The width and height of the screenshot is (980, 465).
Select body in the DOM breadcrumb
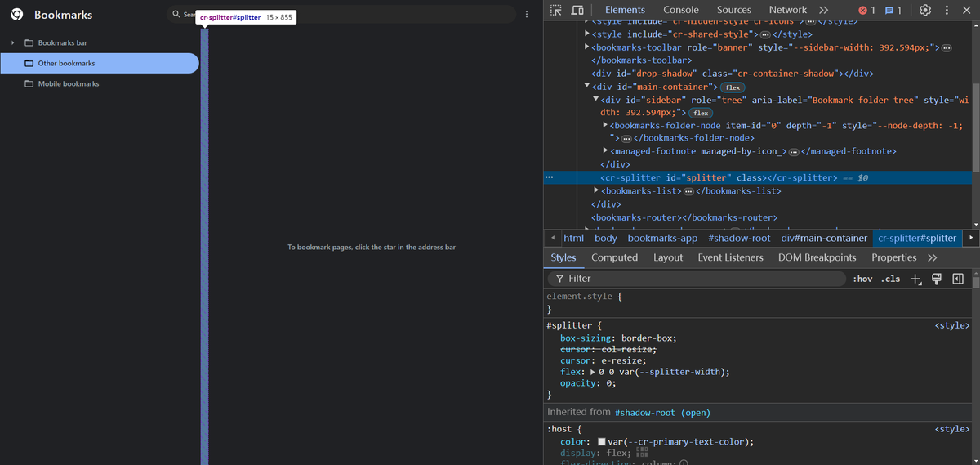coord(605,238)
